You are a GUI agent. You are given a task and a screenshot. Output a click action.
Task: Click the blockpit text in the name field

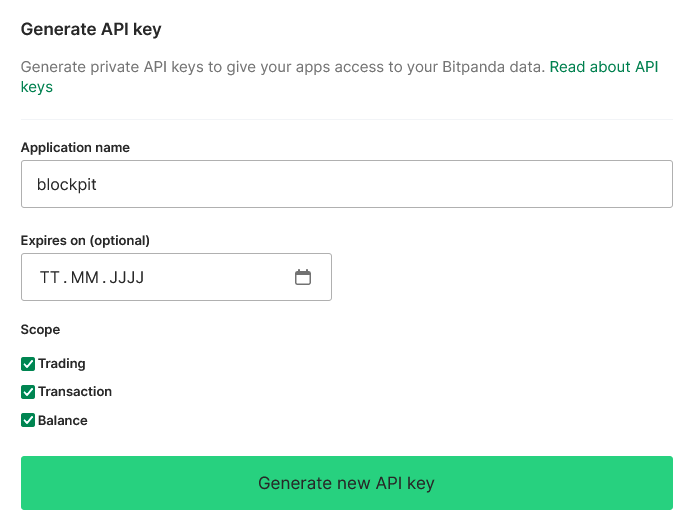(66, 184)
